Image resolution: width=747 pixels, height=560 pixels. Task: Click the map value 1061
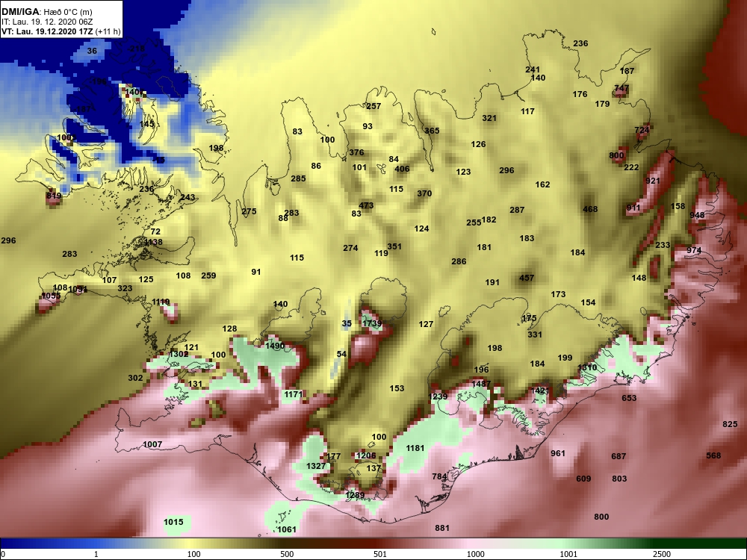click(287, 529)
